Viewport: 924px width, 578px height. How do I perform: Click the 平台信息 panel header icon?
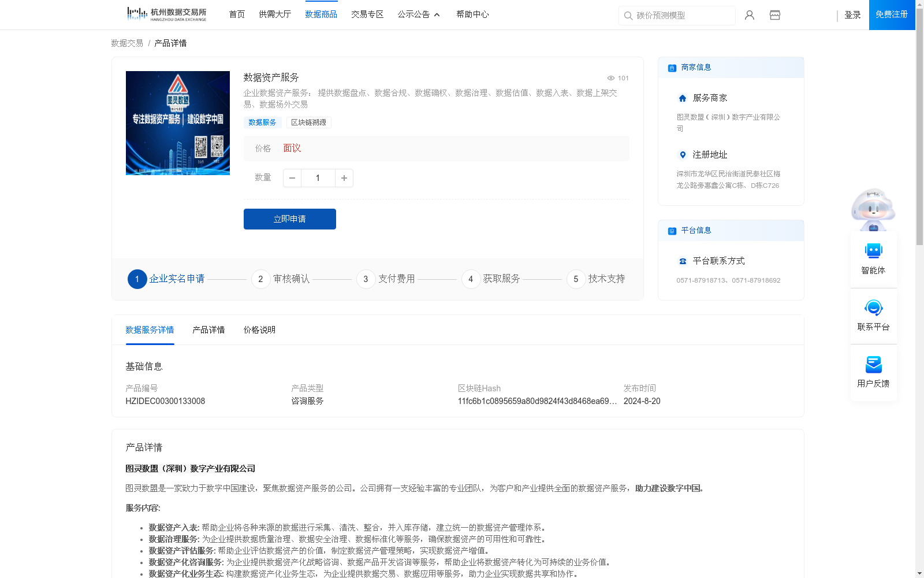coord(672,231)
